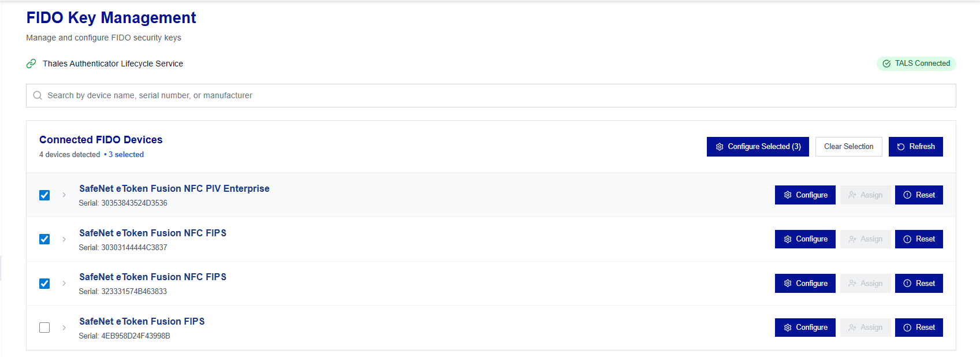The image size is (980, 357).
Task: Click gear icon for PIV Enterprise Configure
Action: click(788, 195)
